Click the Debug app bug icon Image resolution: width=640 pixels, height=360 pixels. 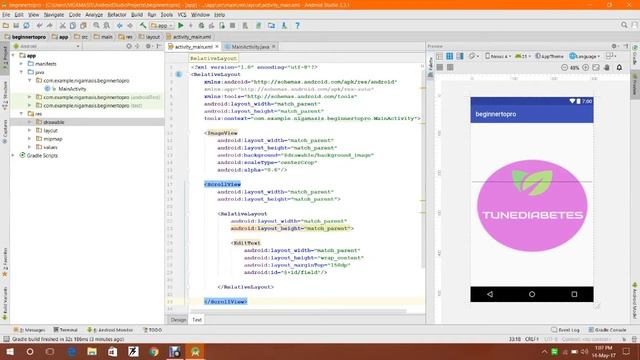pyautogui.click(x=201, y=25)
